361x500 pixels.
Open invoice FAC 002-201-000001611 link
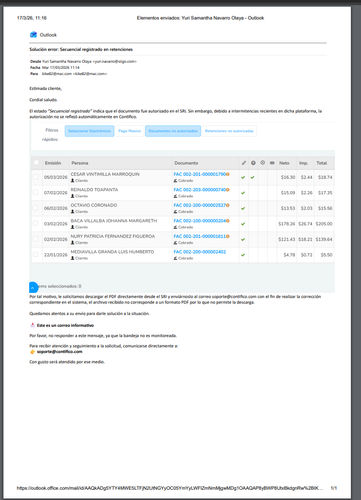pyautogui.click(x=200, y=236)
